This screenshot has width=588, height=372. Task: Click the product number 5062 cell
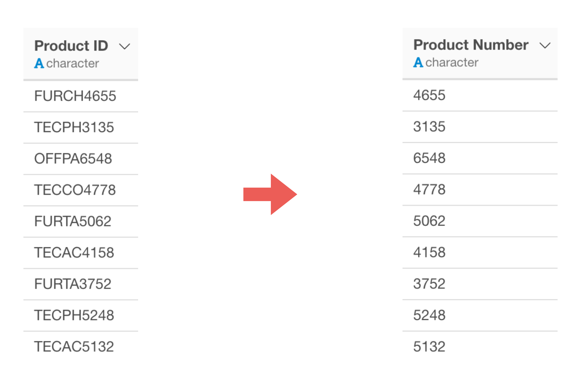point(480,221)
